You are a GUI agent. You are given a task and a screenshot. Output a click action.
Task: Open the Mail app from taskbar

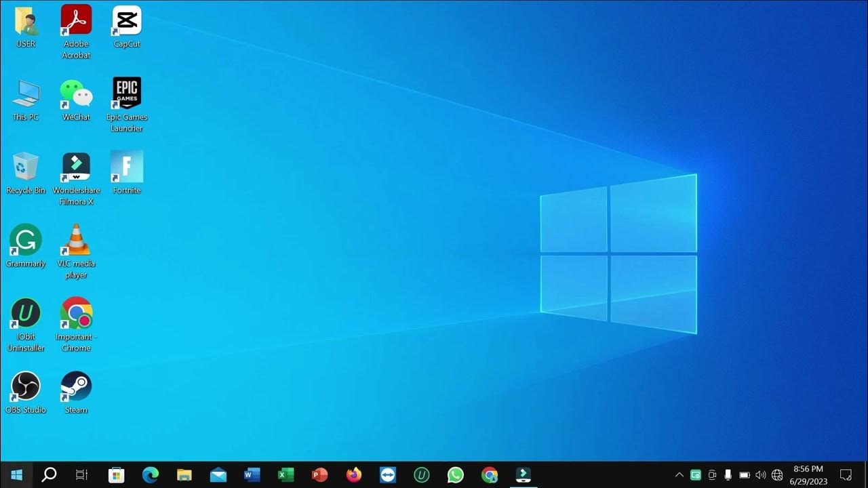218,474
